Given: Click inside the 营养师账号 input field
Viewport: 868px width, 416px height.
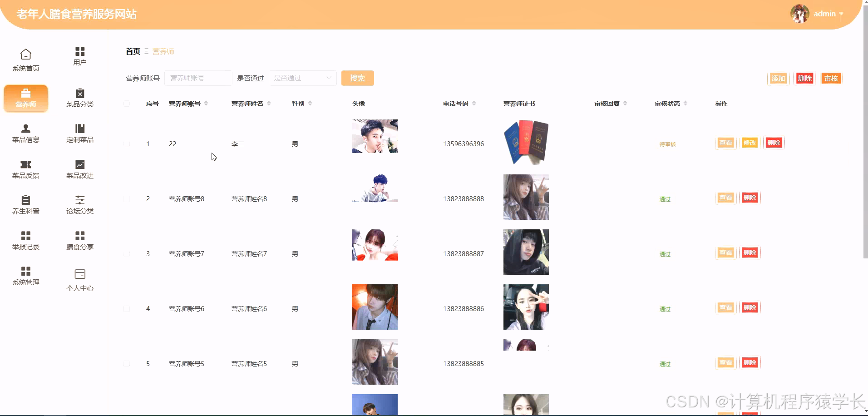Looking at the screenshot, I should [x=198, y=78].
